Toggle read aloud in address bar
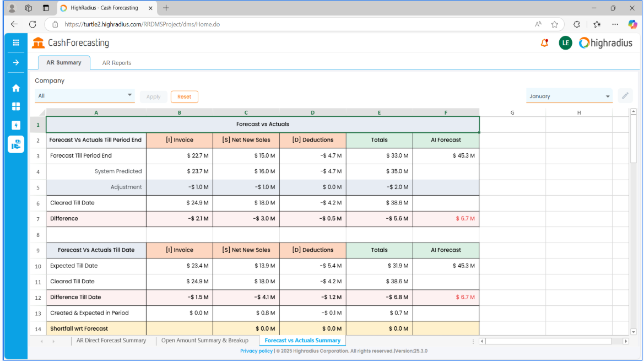Screen dimensions: 644x361 (538, 24)
